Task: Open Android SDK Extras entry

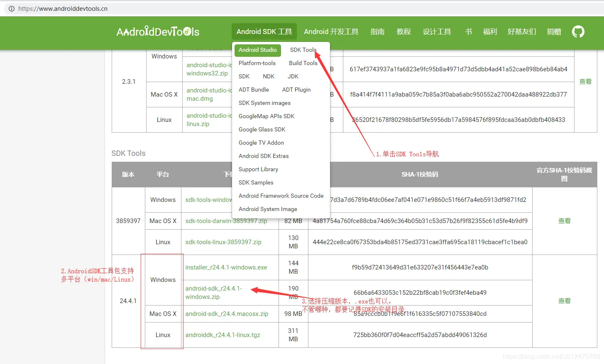Action: coord(264,156)
